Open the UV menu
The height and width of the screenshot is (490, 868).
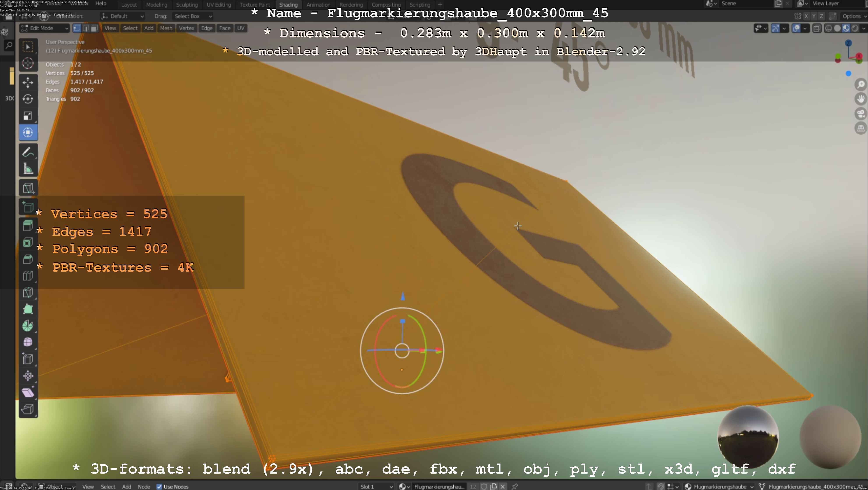tap(241, 28)
